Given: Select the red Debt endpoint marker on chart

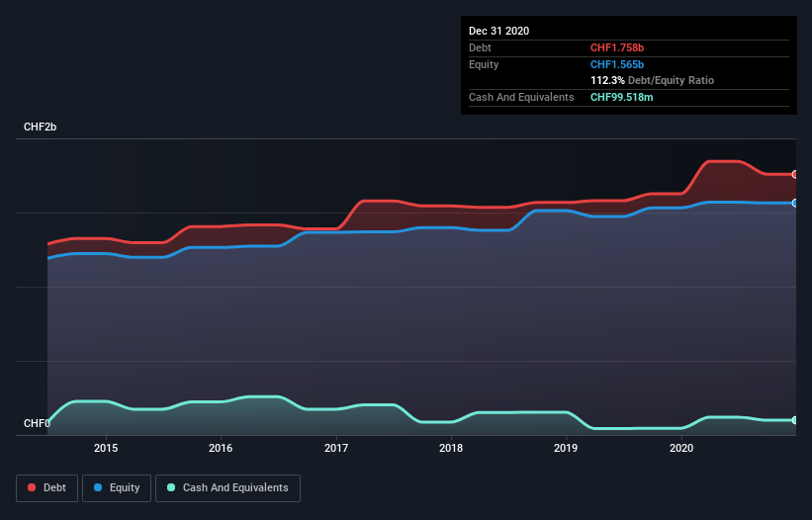Looking at the screenshot, I should pos(795,174).
